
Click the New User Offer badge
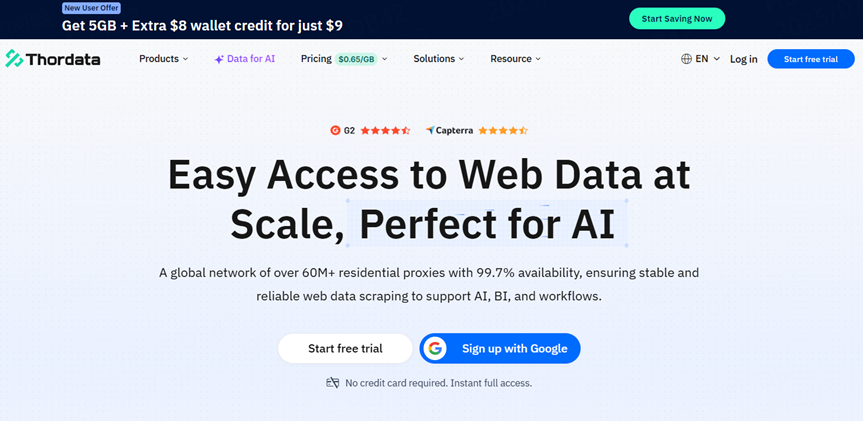pos(91,7)
